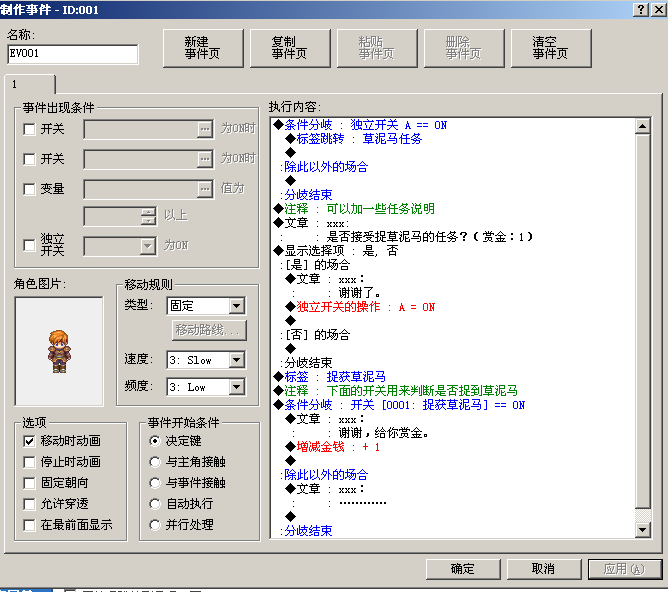Click the event list scrollbar thumb
Image resolution: width=668 pixels, height=592 pixels.
click(x=642, y=321)
